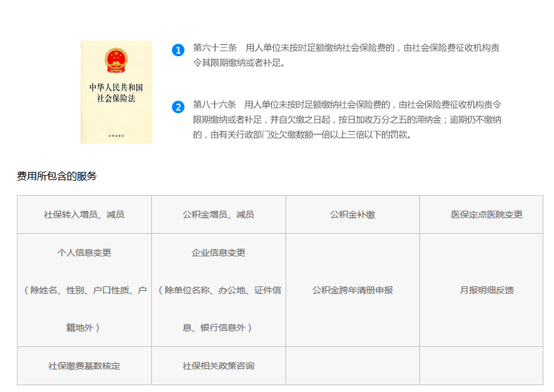This screenshot has height=392, width=554.
Task: Click the 除姓名、性别 exclusion note
Action: (x=84, y=290)
